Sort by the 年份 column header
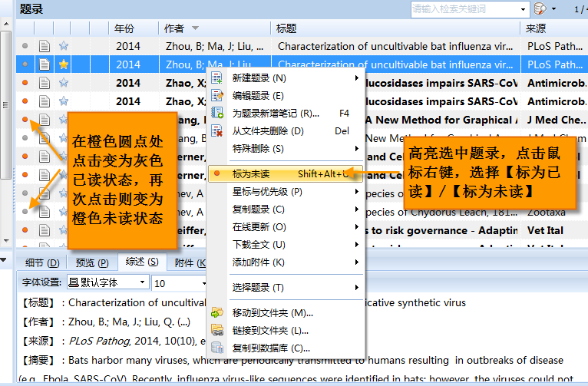The height and width of the screenshot is (386, 588). click(134, 28)
